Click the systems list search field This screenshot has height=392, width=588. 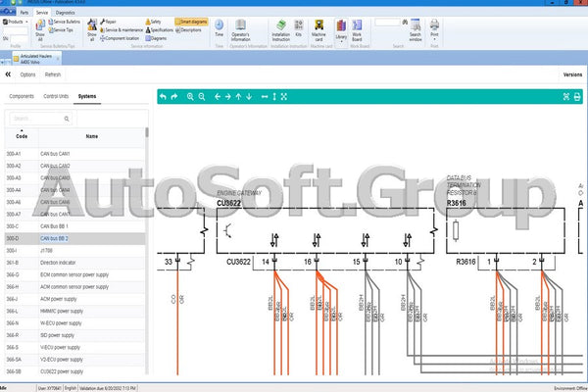click(x=40, y=119)
